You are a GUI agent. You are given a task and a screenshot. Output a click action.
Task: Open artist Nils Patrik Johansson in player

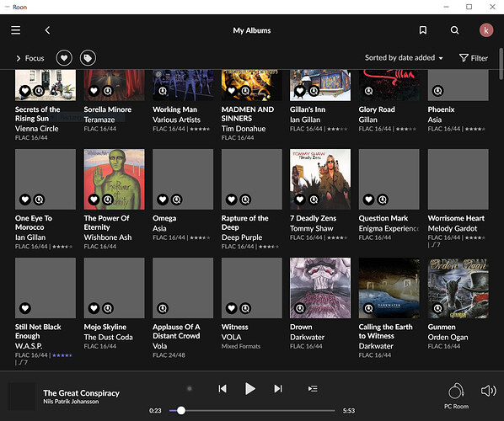71,402
